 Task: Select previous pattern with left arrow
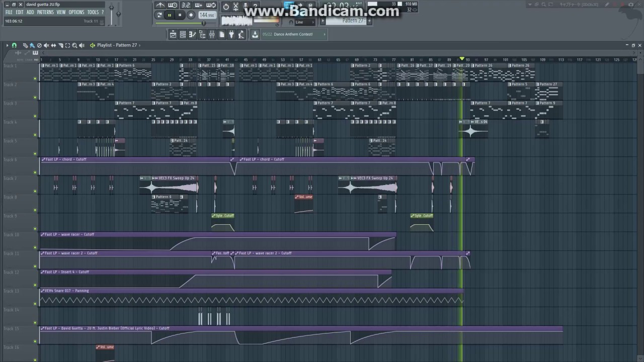coord(323,21)
